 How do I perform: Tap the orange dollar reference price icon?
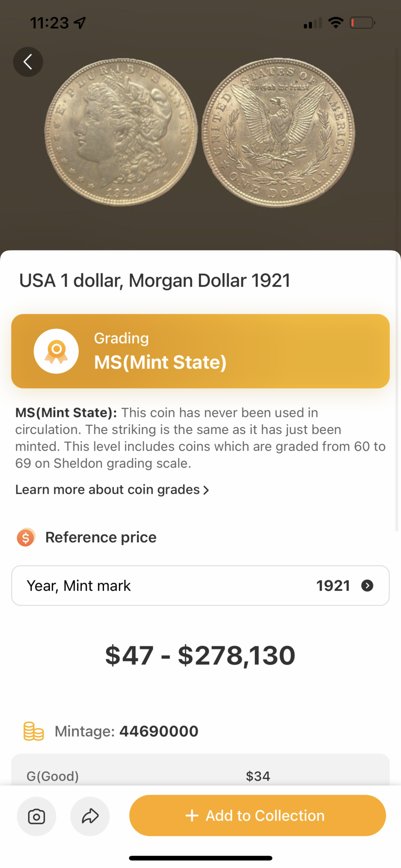[x=26, y=537]
